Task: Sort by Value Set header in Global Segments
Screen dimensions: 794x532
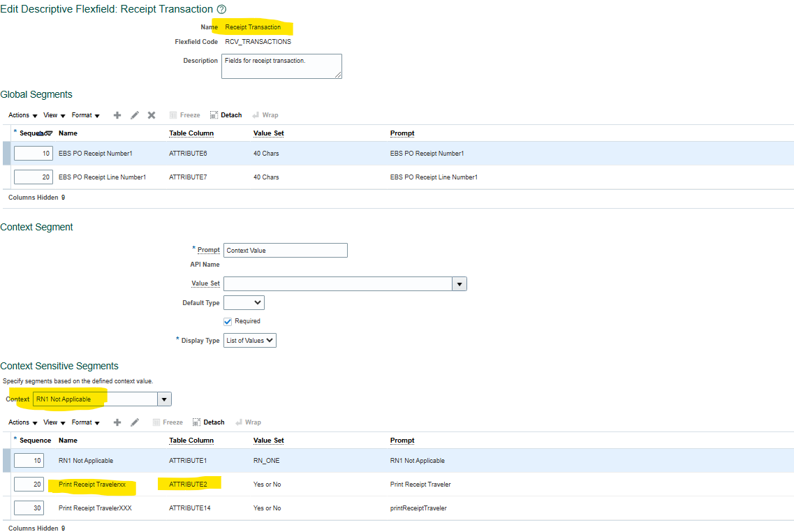Action: click(x=268, y=133)
